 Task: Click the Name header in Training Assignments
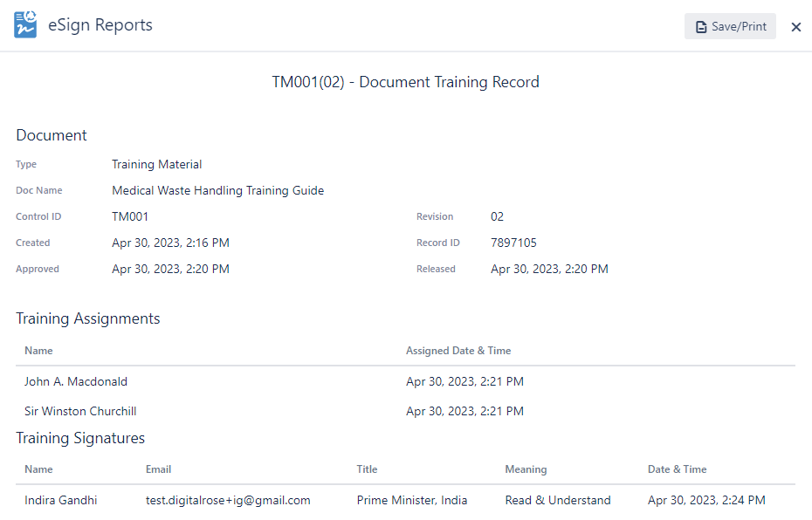click(x=38, y=351)
